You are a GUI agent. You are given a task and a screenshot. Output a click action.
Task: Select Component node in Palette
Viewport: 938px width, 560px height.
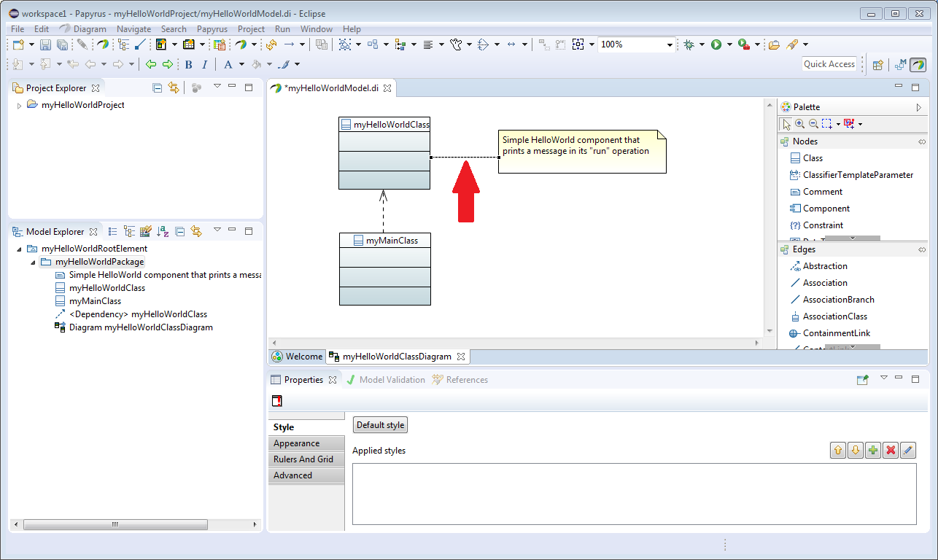pos(820,209)
